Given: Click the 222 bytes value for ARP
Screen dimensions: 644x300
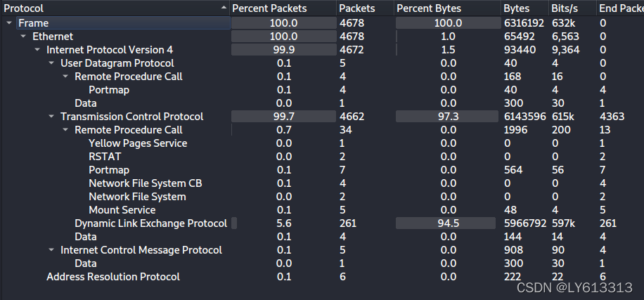Looking at the screenshot, I should point(512,277).
